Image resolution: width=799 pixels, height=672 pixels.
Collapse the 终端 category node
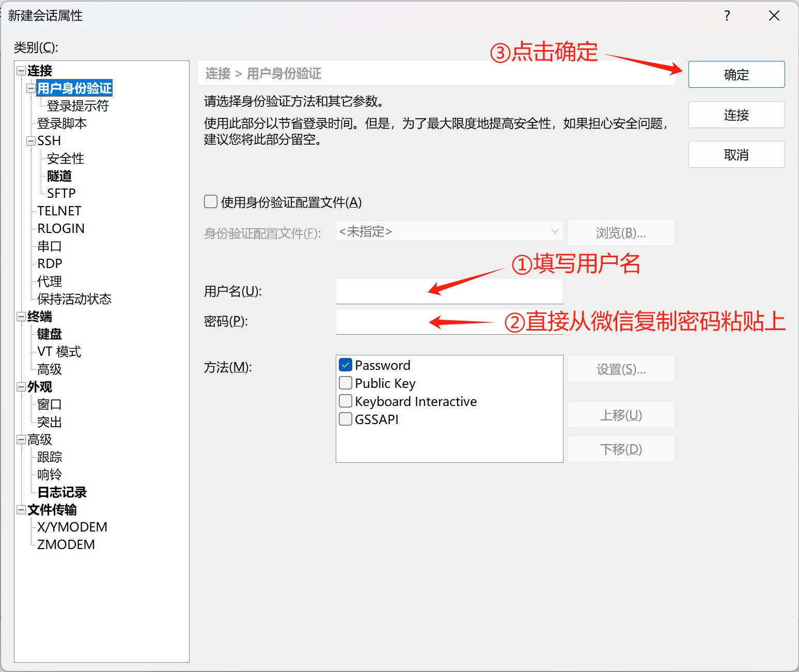pyautogui.click(x=21, y=316)
